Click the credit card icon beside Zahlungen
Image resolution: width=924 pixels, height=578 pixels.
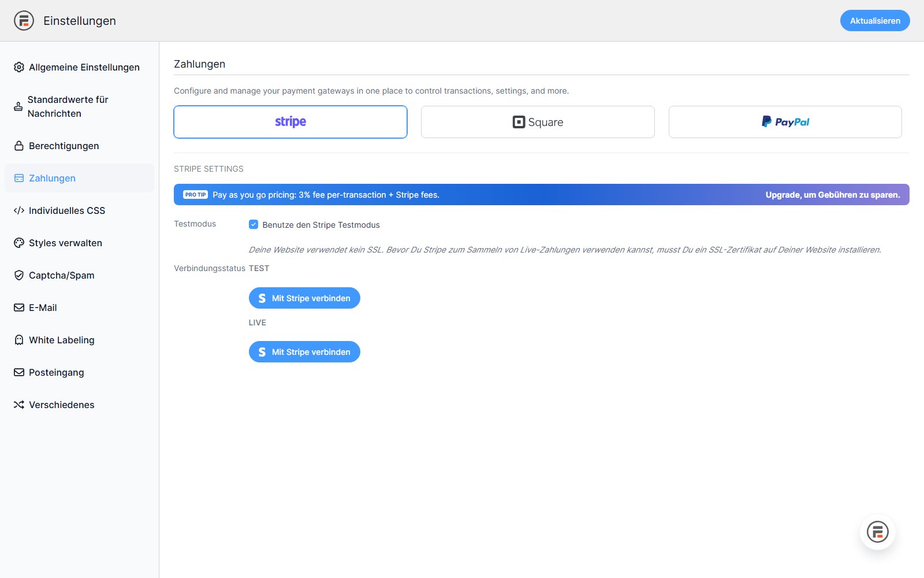coord(19,178)
